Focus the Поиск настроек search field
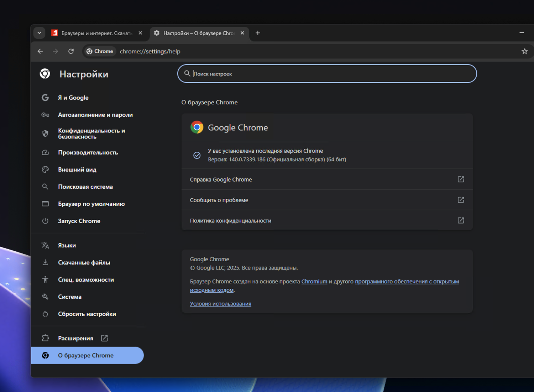534x392 pixels. click(x=327, y=74)
